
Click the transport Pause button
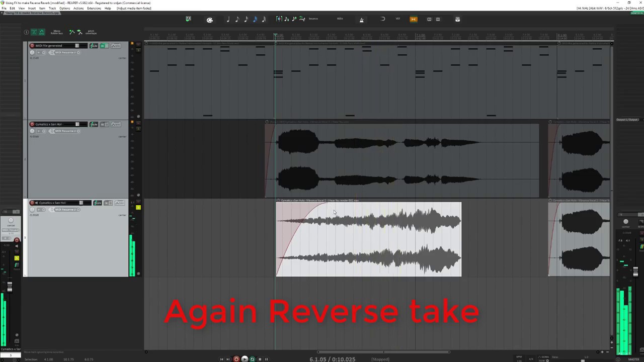point(267,359)
